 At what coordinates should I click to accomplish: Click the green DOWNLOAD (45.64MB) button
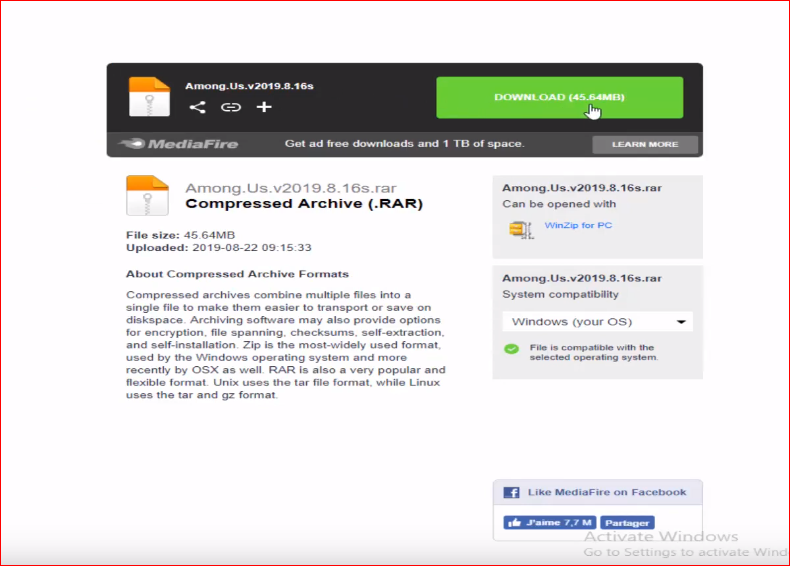point(559,97)
